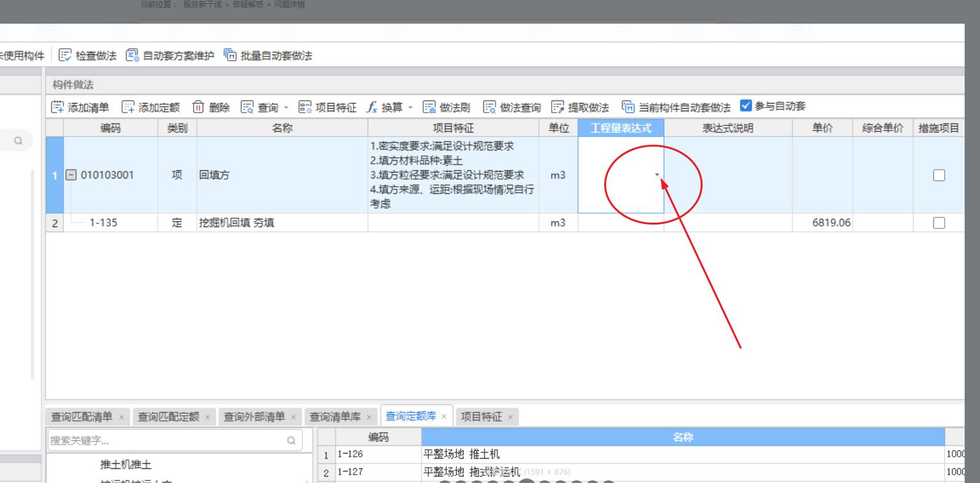Switch to 查询清单库 tab
Image resolution: width=980 pixels, height=483 pixels.
pos(336,417)
